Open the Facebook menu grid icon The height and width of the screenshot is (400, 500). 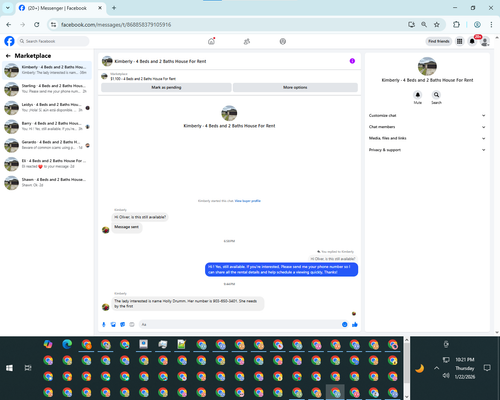[x=460, y=41]
